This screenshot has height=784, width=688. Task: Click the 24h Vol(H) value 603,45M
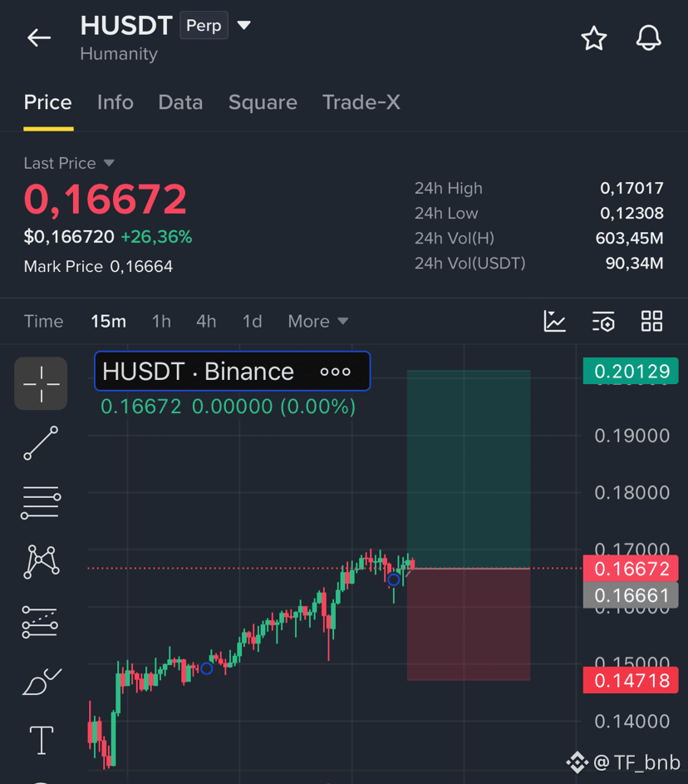(630, 238)
